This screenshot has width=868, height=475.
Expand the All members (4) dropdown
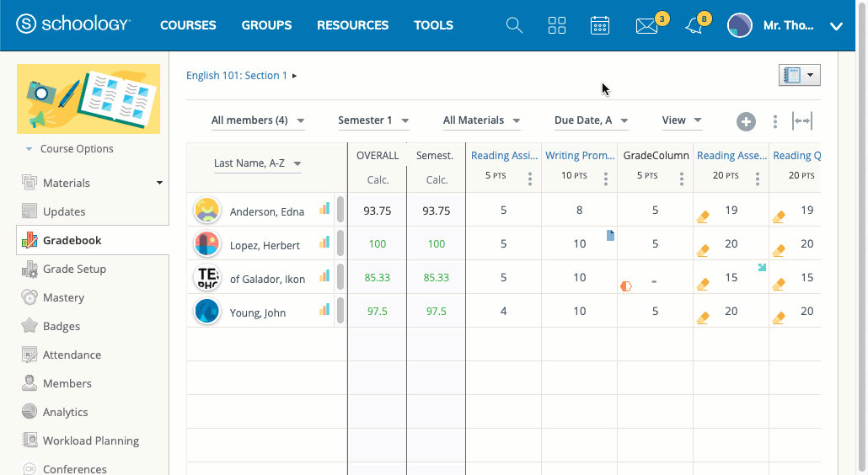coord(258,120)
